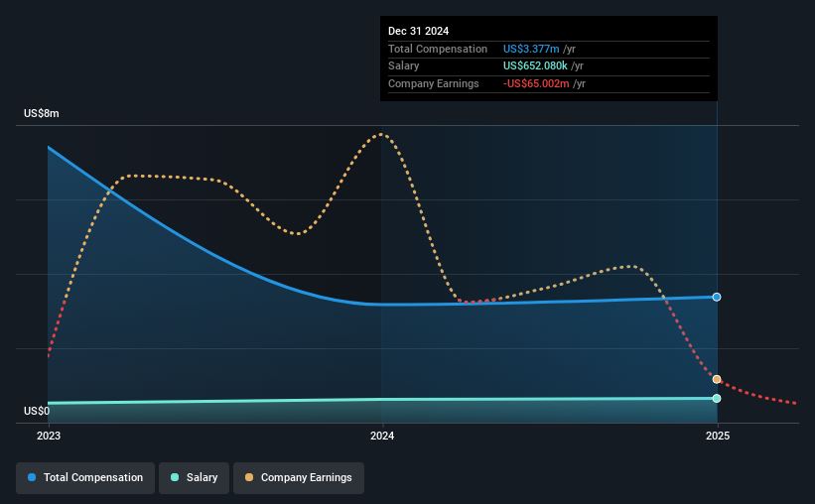Image resolution: width=815 pixels, height=504 pixels.
Task: Click the Salary label in tooltip
Action: 403,66
